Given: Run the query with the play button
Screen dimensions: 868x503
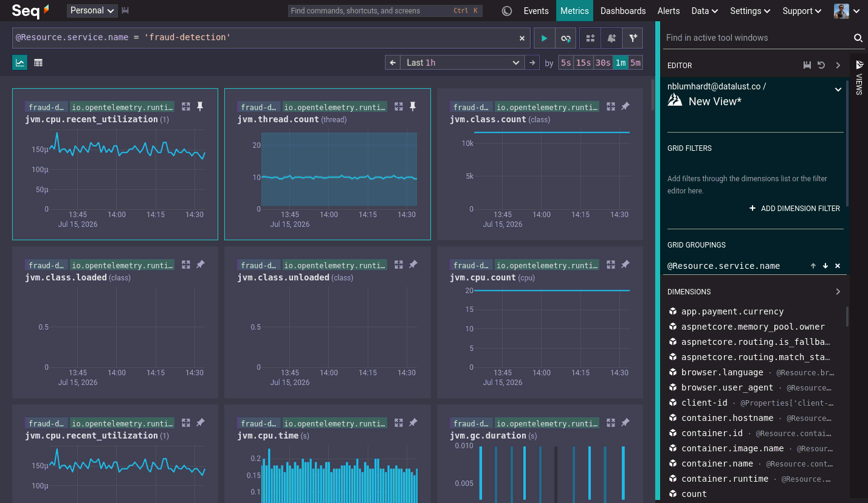Looking at the screenshot, I should coord(544,38).
